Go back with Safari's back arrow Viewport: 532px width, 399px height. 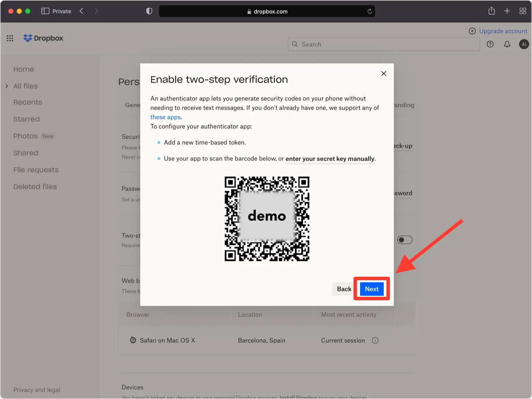(81, 11)
